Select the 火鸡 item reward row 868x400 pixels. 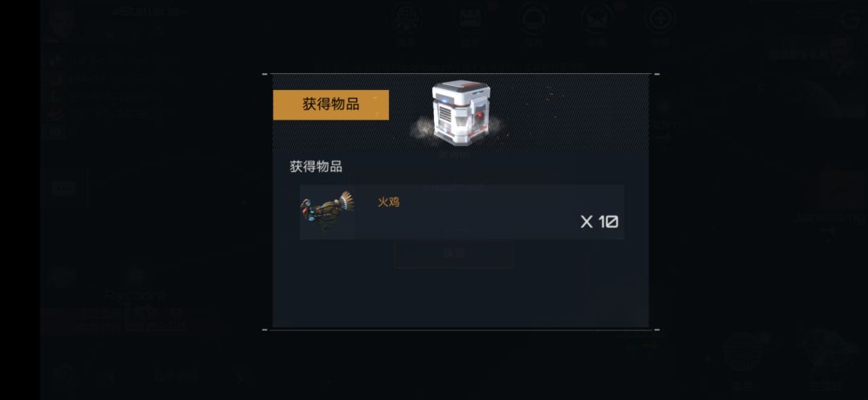(461, 212)
